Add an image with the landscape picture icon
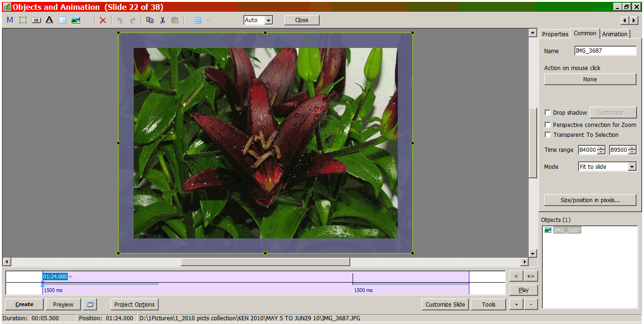Image resolution: width=644 pixels, height=324 pixels. pyautogui.click(x=76, y=20)
